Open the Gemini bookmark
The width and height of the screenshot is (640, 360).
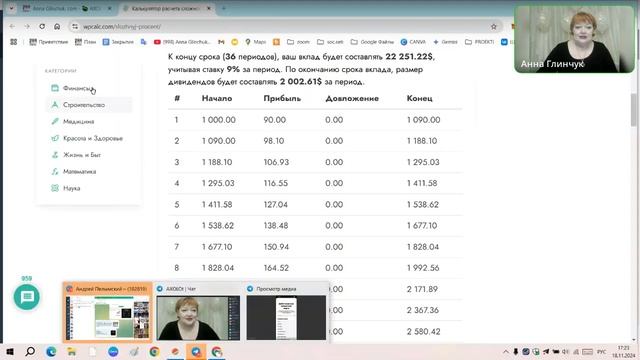tap(445, 42)
